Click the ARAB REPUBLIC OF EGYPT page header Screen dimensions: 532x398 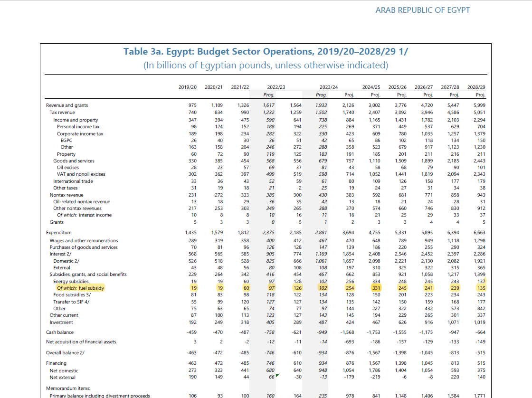pyautogui.click(x=422, y=10)
